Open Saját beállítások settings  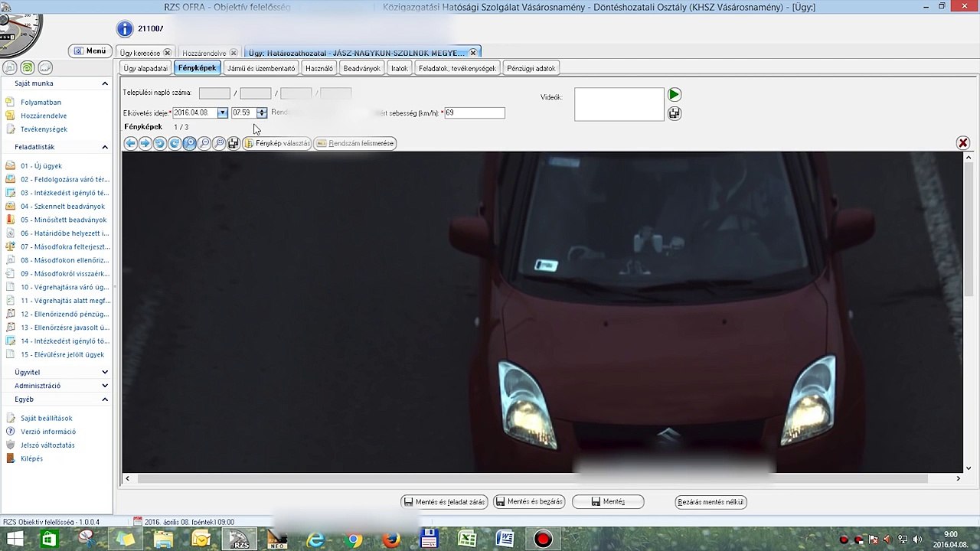click(46, 419)
